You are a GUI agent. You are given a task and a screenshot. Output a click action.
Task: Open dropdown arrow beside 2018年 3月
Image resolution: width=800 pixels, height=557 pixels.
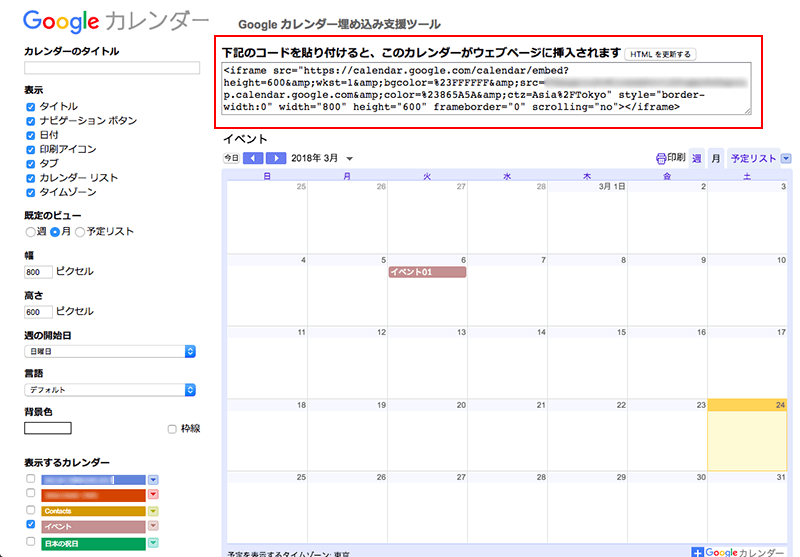tap(349, 159)
